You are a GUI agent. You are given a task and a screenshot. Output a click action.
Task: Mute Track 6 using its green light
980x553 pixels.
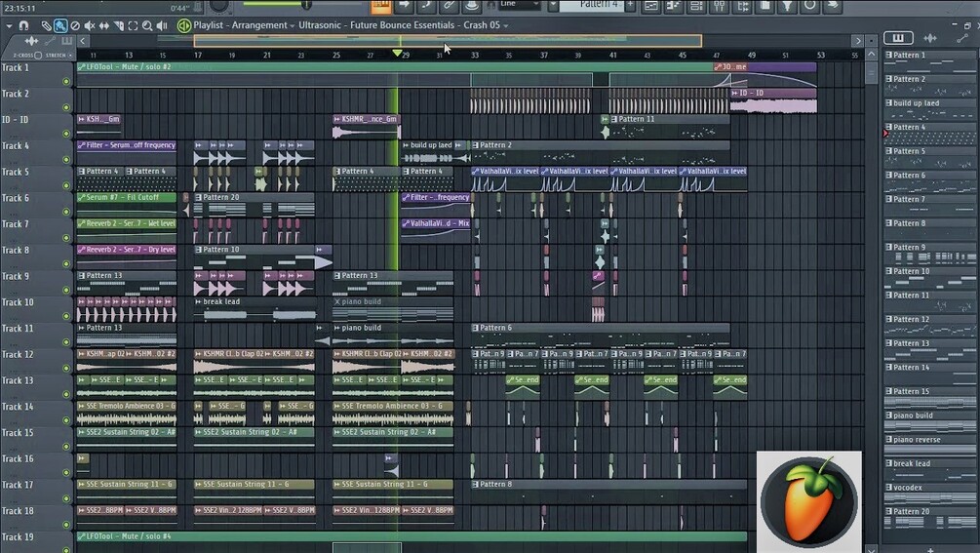click(66, 212)
